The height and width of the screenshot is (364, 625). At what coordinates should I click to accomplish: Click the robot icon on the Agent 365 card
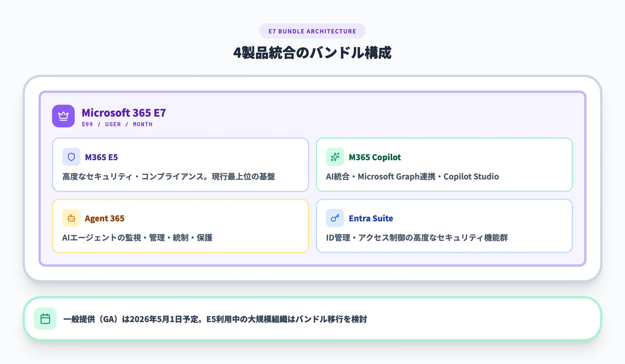[71, 218]
